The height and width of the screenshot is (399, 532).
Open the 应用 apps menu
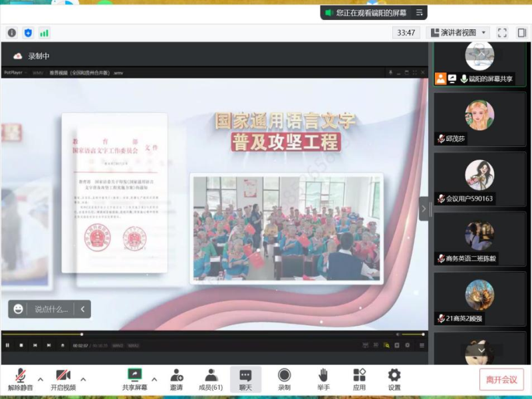359,379
